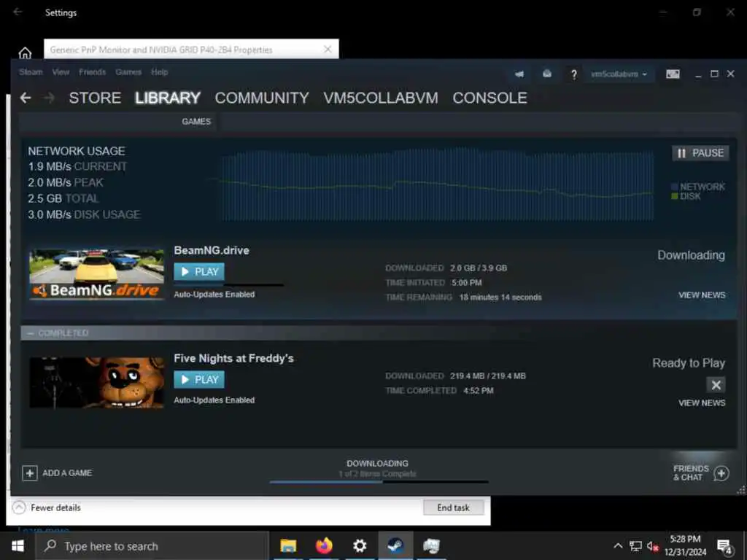Open the VM5COLLABVM profile section
The image size is (747, 560).
(x=381, y=98)
